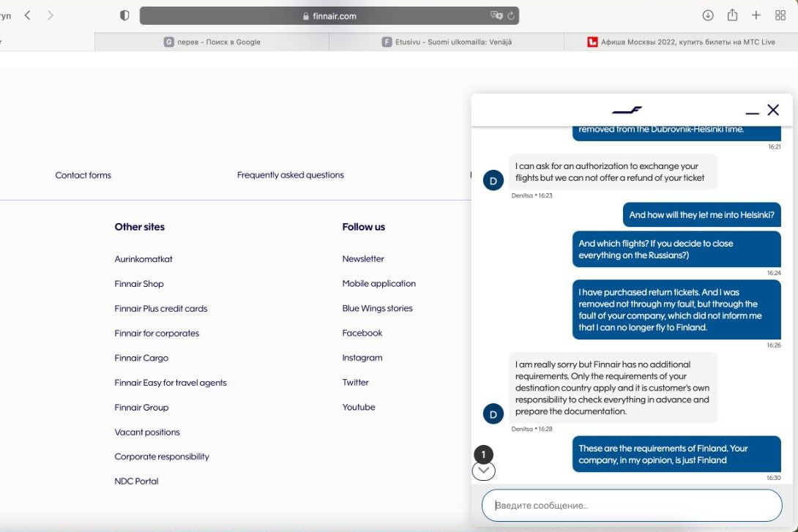
Task: Open the NDC Portal link
Action: click(136, 481)
